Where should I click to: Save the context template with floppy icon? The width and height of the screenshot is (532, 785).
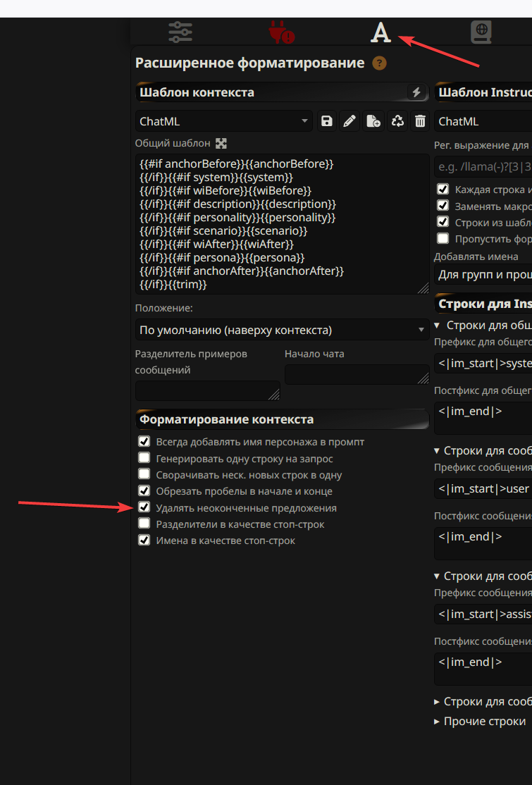pyautogui.click(x=327, y=121)
